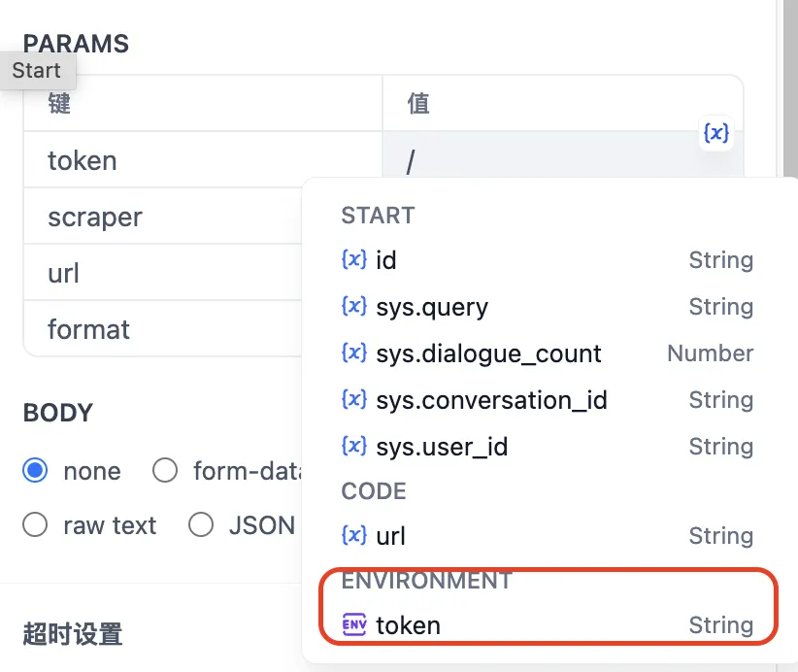Image resolution: width=798 pixels, height=672 pixels.
Task: Click the ENV icon beside token
Action: [x=354, y=625]
